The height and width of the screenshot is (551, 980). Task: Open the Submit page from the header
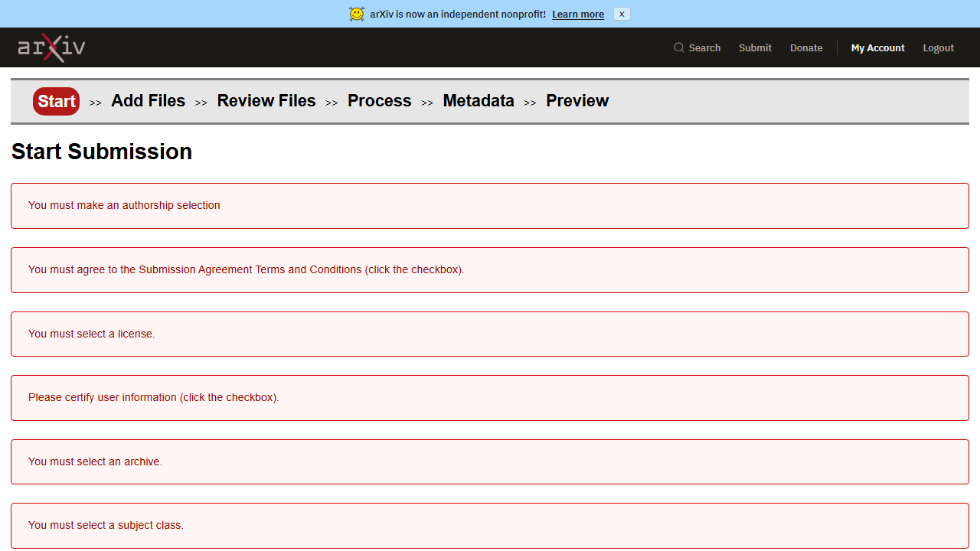tap(755, 47)
